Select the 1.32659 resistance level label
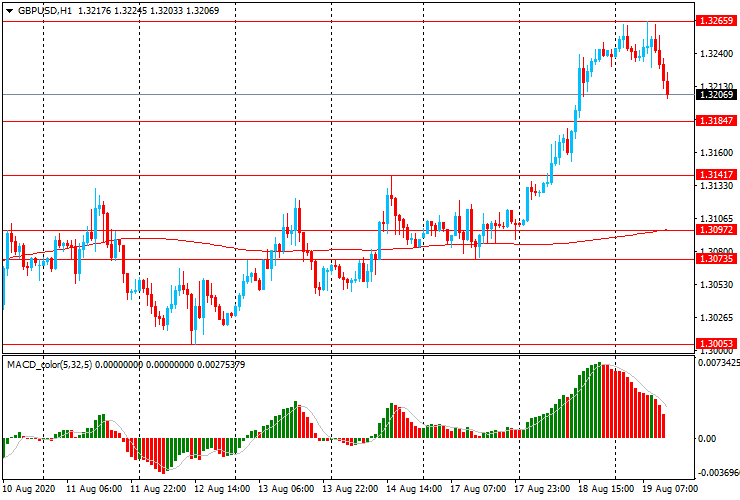The height and width of the screenshot is (500, 740). (x=716, y=21)
